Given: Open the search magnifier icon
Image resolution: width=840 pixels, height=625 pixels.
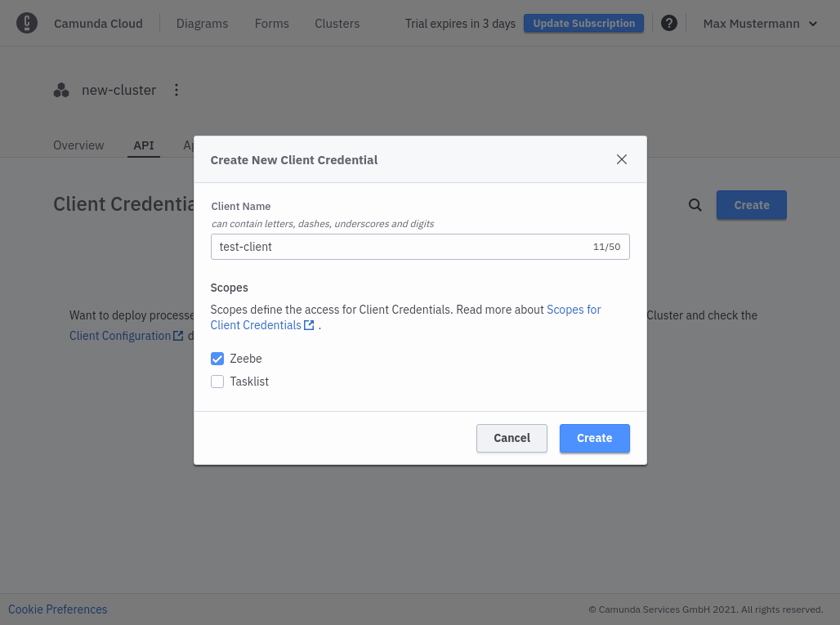Looking at the screenshot, I should (695, 205).
